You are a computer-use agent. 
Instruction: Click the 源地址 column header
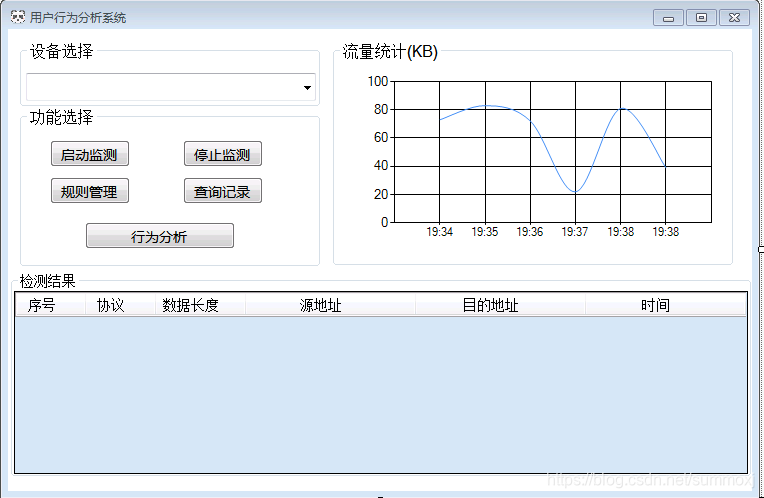(330, 305)
